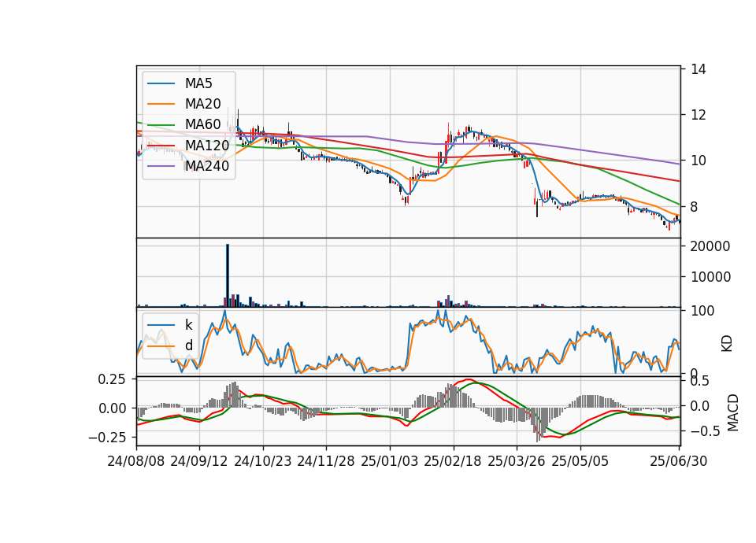Click the MA60 legend label
Screen dimensions: 756x543
[202, 124]
